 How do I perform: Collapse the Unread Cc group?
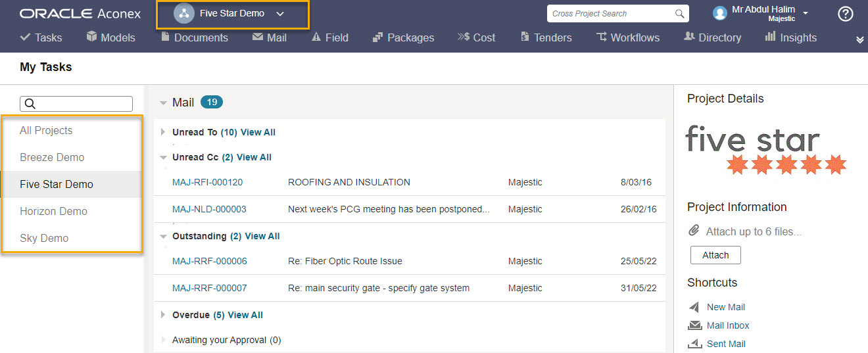coord(163,158)
